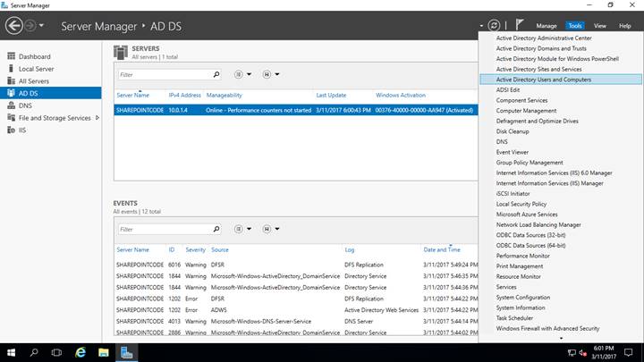644x362 pixels.
Task: Open the Windows Start button
Action: coord(11,352)
